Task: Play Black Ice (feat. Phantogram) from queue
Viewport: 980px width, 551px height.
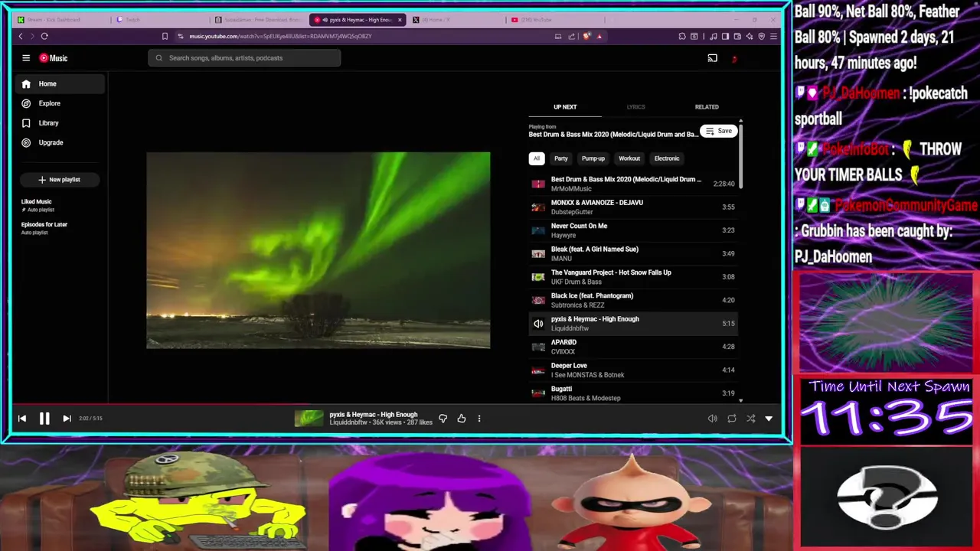Action: 633,301
